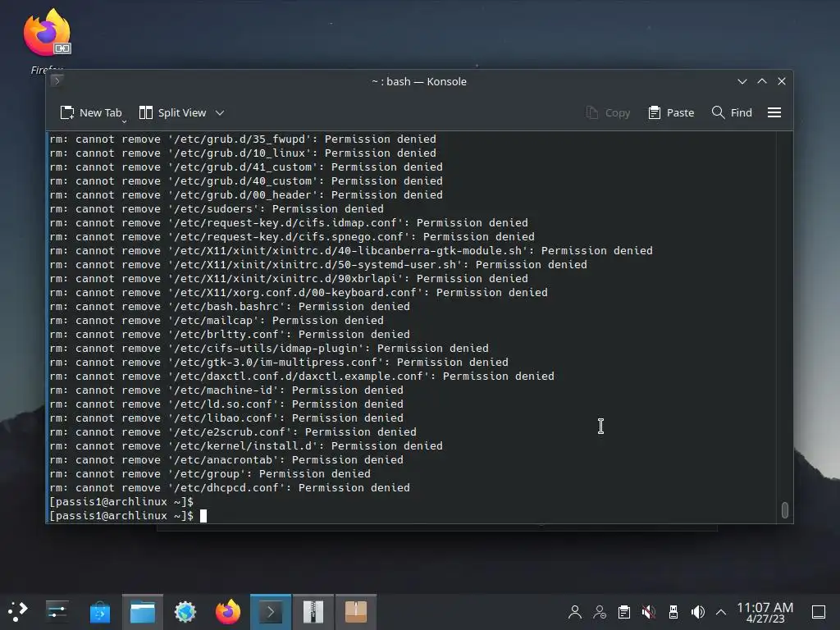Open System Settings from the taskbar
The image size is (840, 630).
coord(57,612)
